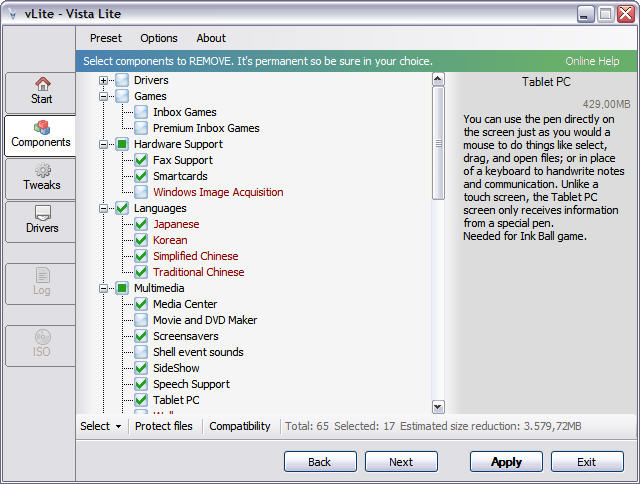Expand the Drivers tree node

coord(103,80)
